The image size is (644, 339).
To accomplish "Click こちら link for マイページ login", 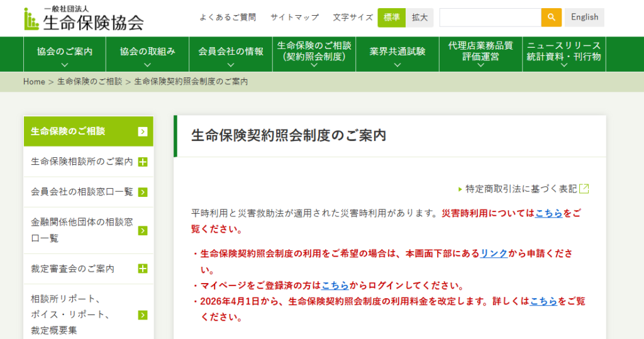I will 335,286.
